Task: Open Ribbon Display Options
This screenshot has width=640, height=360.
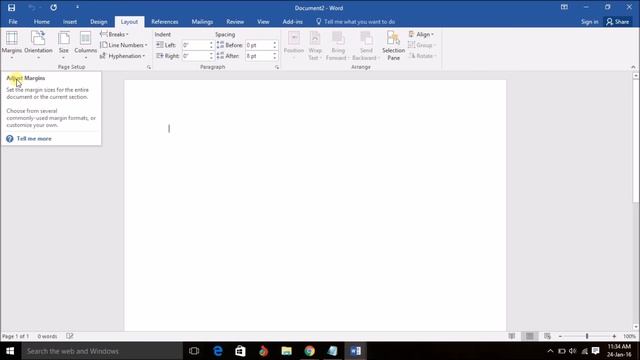Action: pyautogui.click(x=564, y=7)
